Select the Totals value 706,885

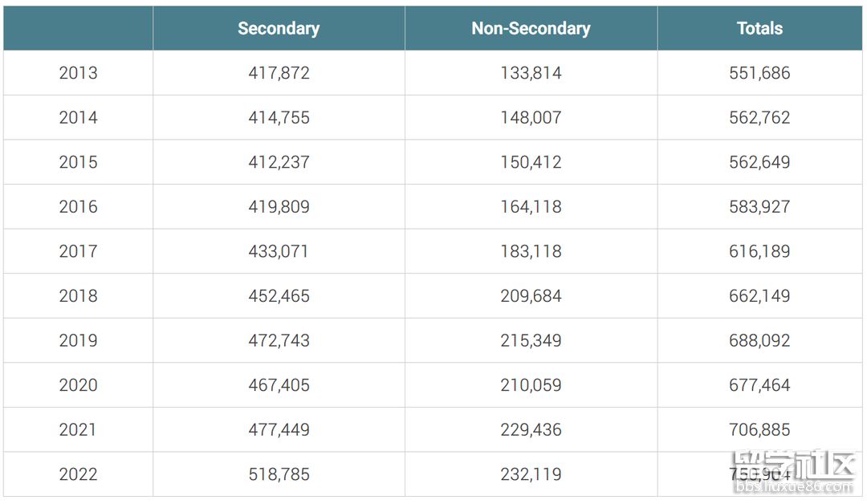[x=759, y=429]
